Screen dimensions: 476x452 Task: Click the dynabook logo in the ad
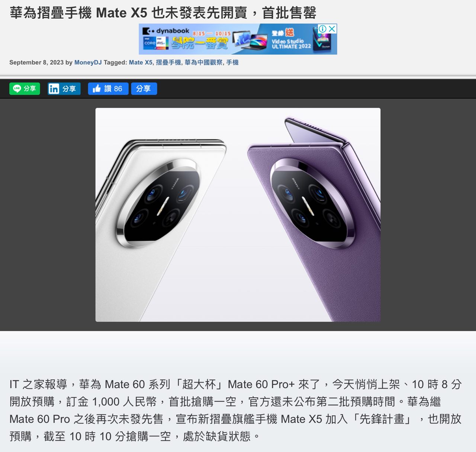point(166,31)
